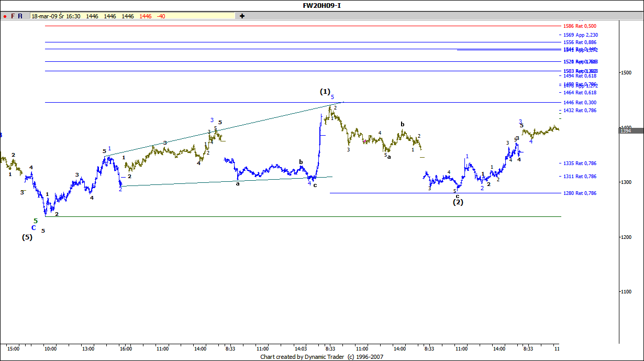Select the 1280 Ret 0,786 label

tap(580, 193)
